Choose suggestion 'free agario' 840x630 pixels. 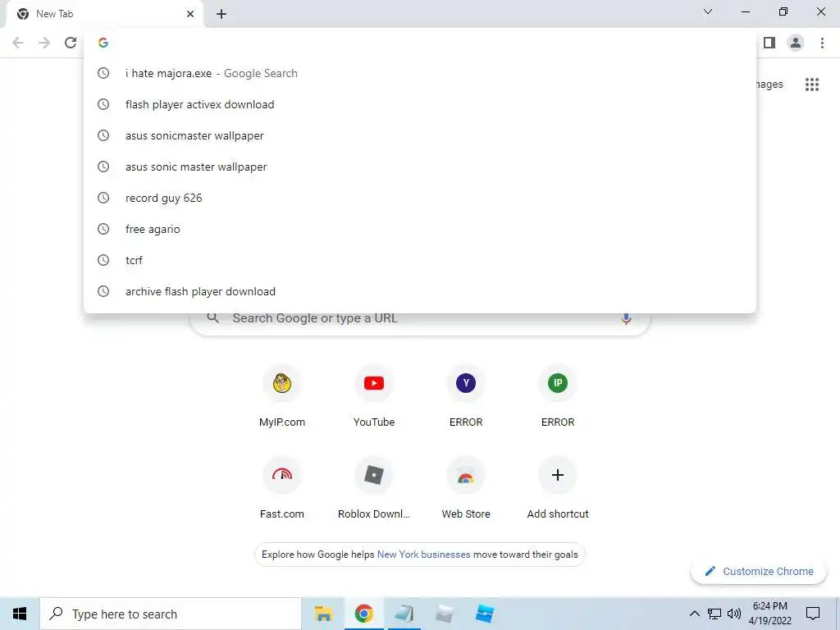[420, 229]
